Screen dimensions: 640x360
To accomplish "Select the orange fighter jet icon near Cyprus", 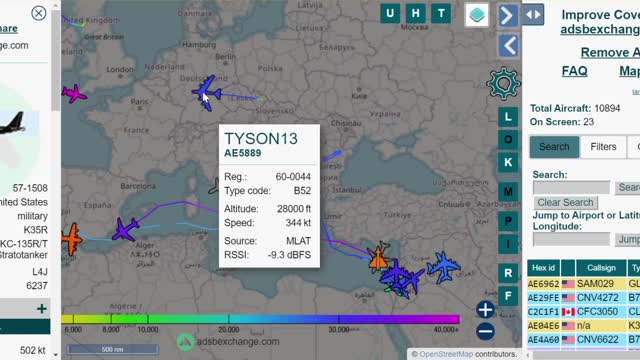I will pyautogui.click(x=378, y=257).
